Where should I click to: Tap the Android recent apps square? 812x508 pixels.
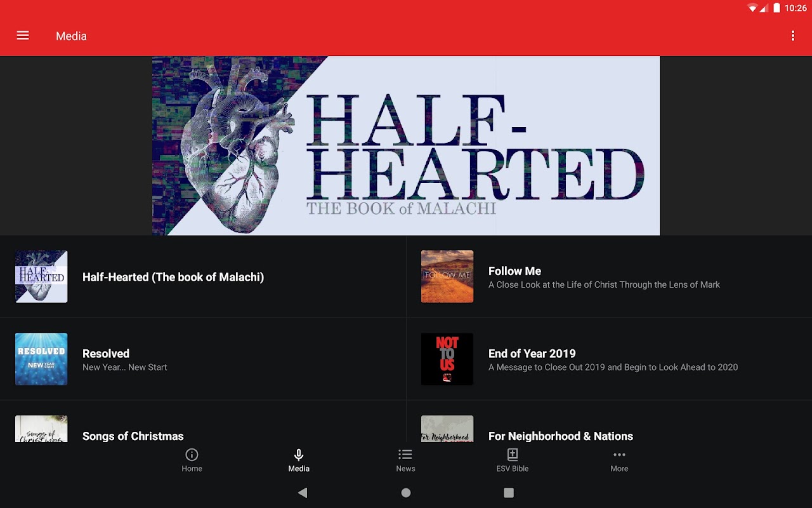tap(509, 493)
